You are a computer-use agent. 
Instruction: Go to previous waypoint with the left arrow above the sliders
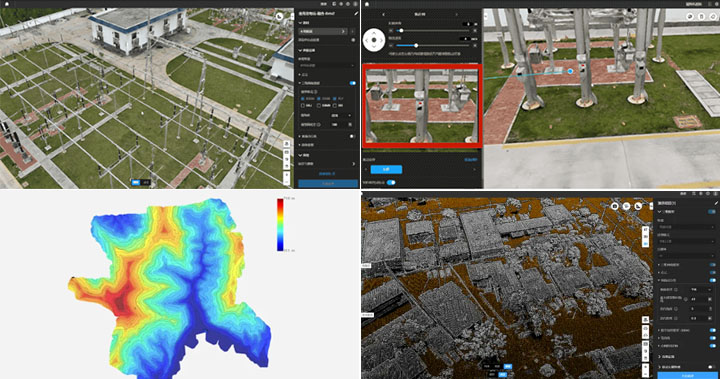coord(384,14)
